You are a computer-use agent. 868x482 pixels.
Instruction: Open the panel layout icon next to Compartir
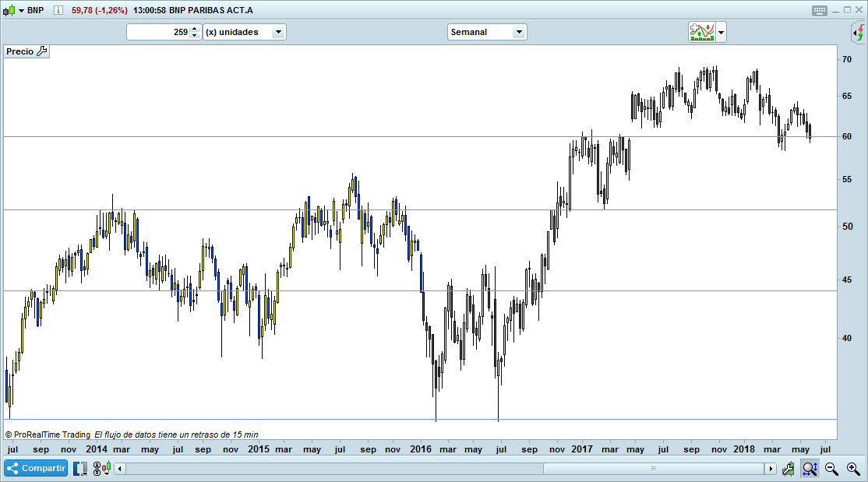pos(80,469)
